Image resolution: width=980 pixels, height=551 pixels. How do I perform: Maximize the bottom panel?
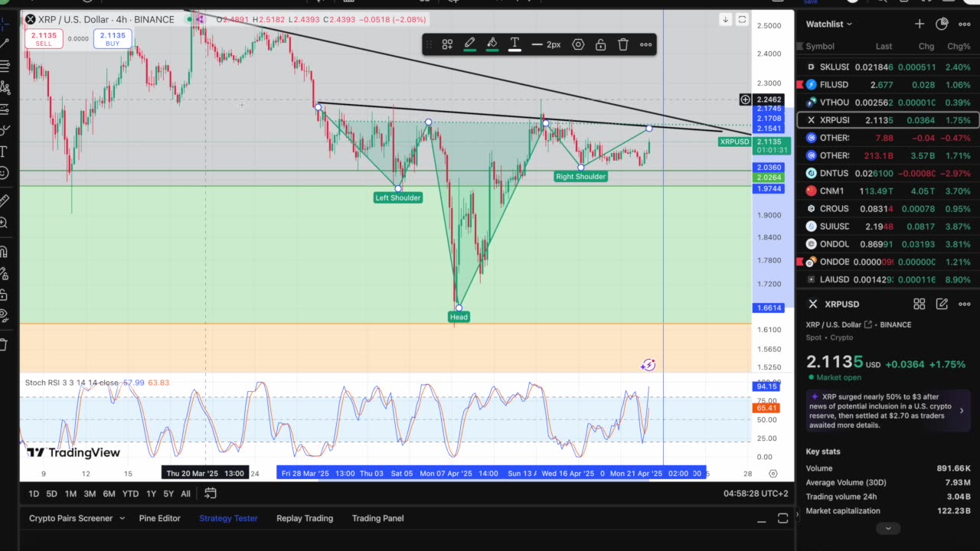pos(782,519)
